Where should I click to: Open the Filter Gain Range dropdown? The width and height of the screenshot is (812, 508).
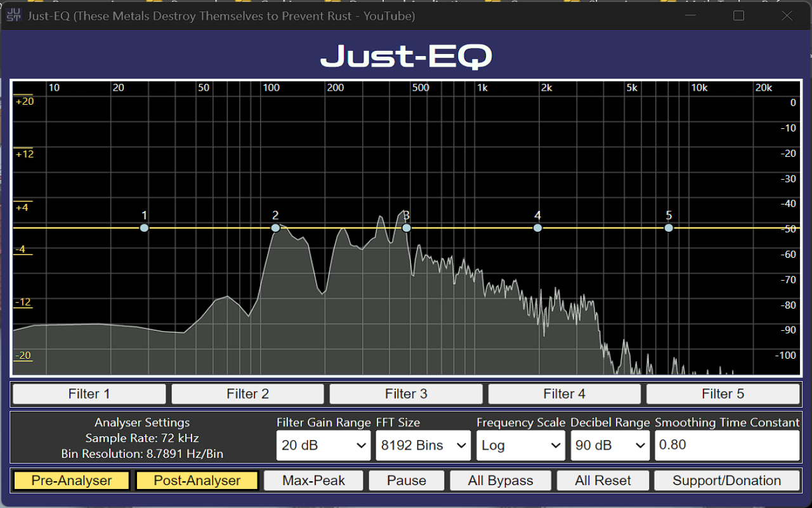pyautogui.click(x=324, y=445)
